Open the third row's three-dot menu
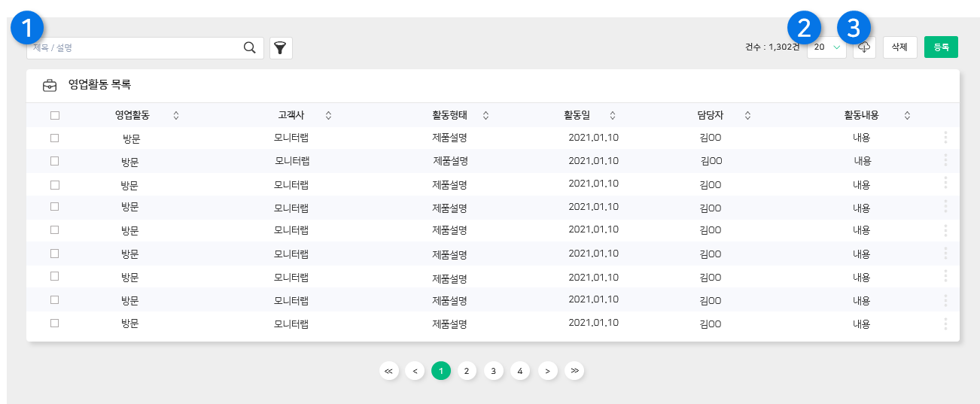 coord(945,183)
